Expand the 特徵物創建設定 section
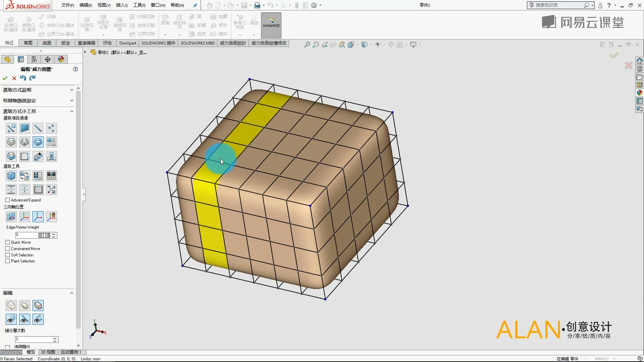 (x=71, y=101)
